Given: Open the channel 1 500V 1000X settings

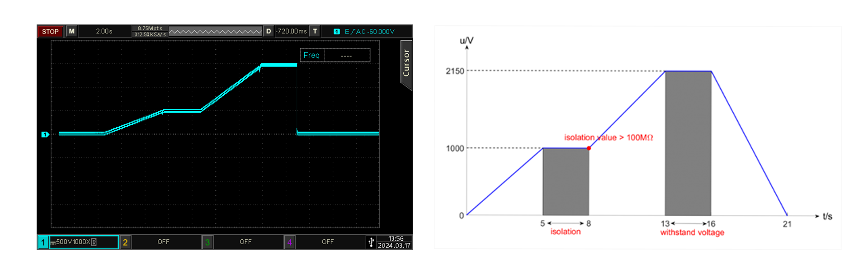Looking at the screenshot, I should [x=72, y=242].
